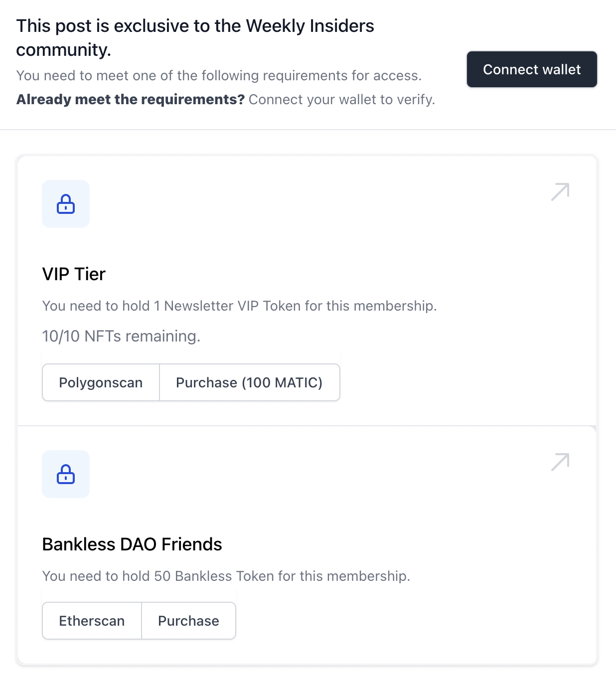Click the Newsletter VIP Token requirement text

[x=239, y=306]
